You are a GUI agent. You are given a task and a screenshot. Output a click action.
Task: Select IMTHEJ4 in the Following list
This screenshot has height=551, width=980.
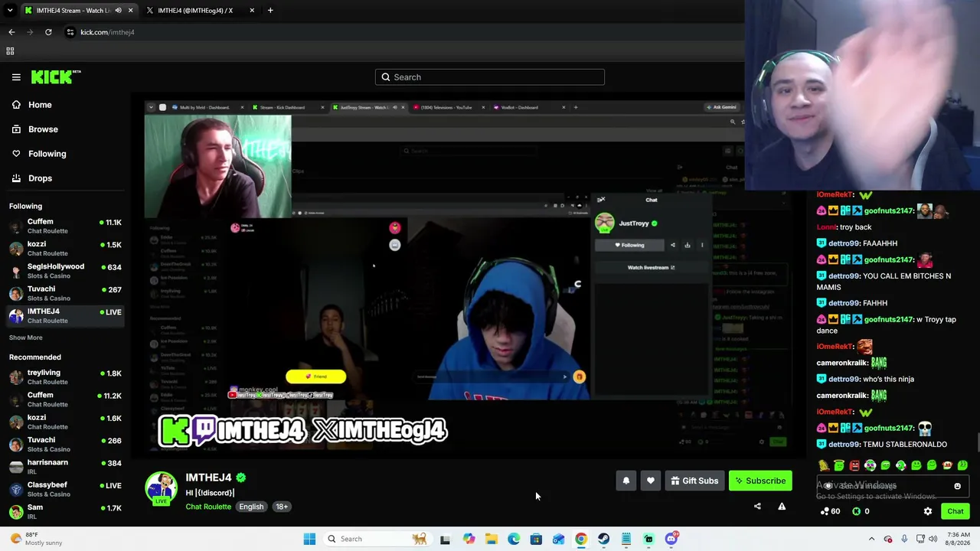[x=65, y=316]
